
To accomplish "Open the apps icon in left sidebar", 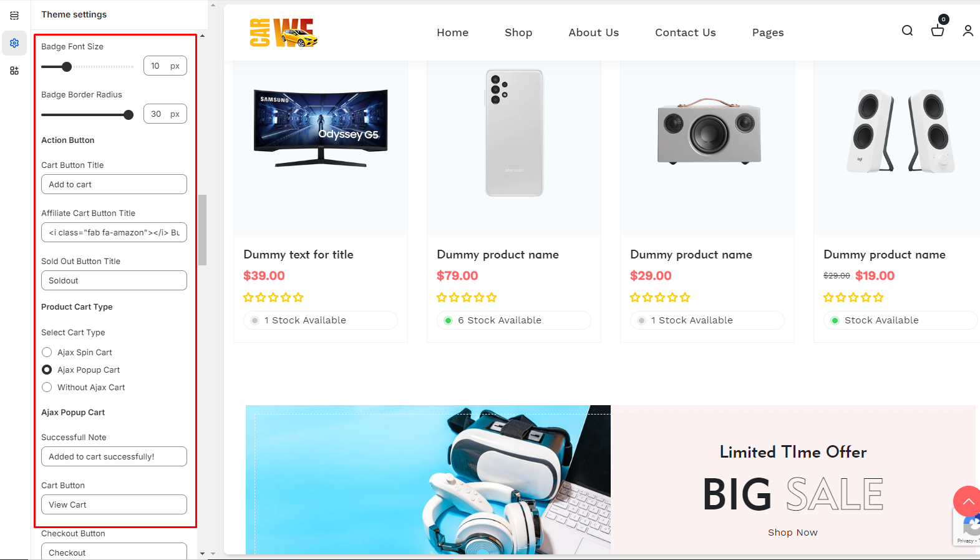I will 14,71.
